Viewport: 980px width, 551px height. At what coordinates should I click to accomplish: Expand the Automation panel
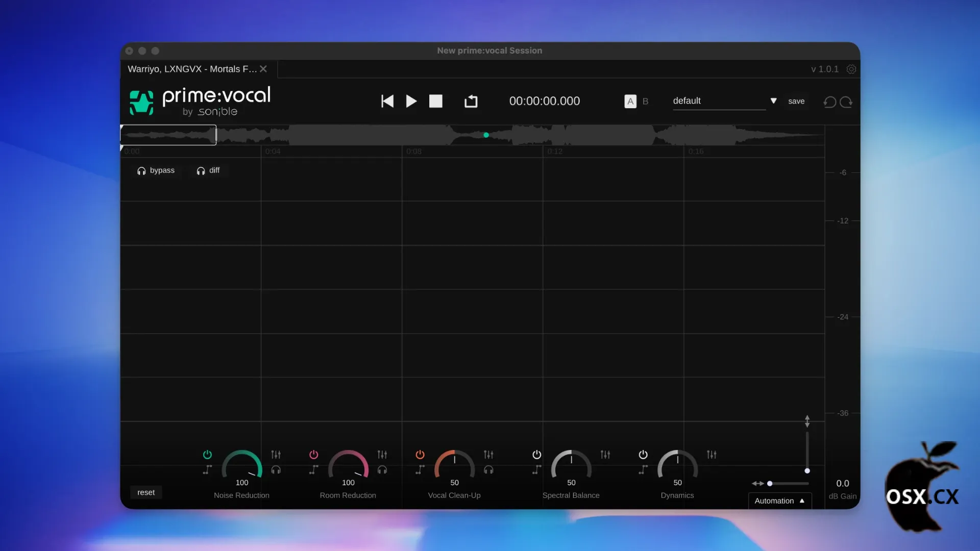pos(780,501)
